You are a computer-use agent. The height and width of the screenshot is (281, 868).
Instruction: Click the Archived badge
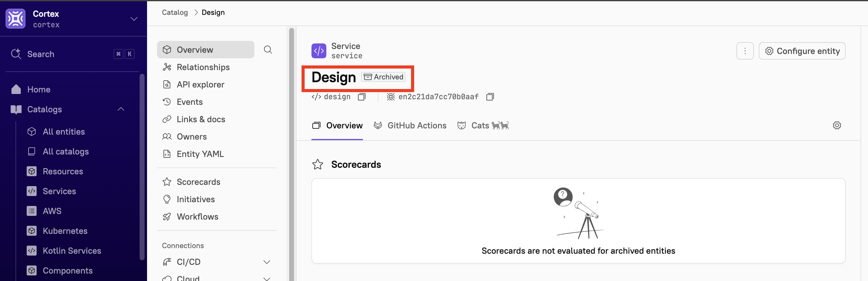click(383, 77)
